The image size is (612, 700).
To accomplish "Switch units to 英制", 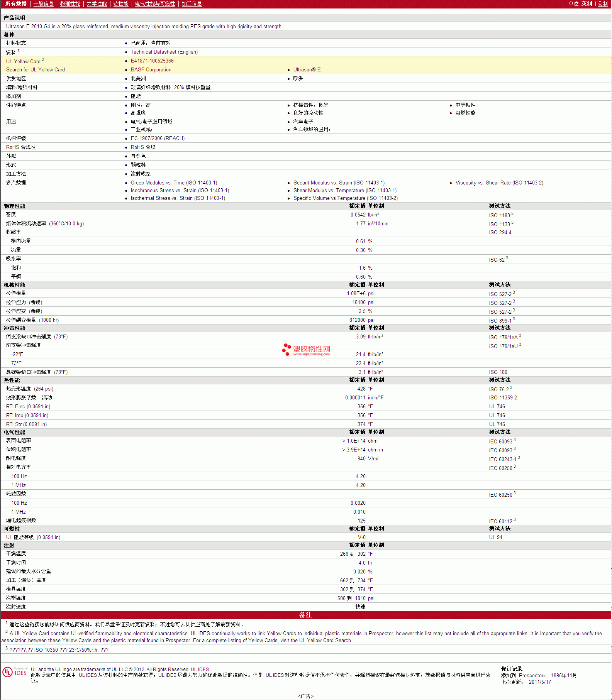I will click(x=587, y=4).
